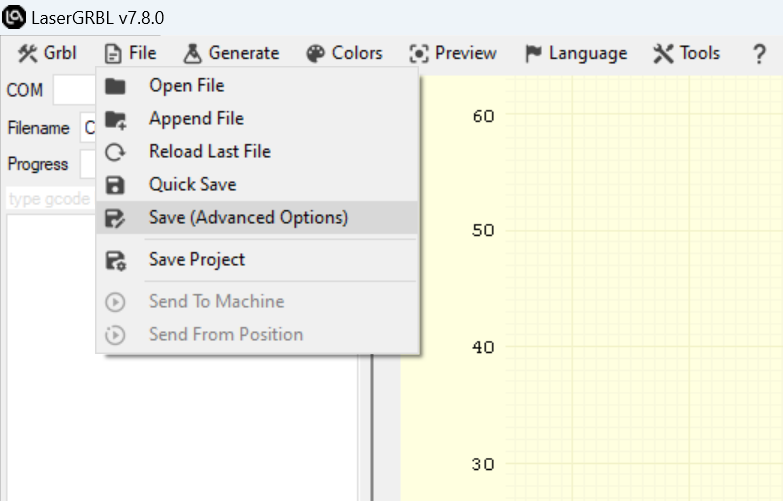Click the Append File icon
This screenshot has width=783, height=501.
(116, 119)
